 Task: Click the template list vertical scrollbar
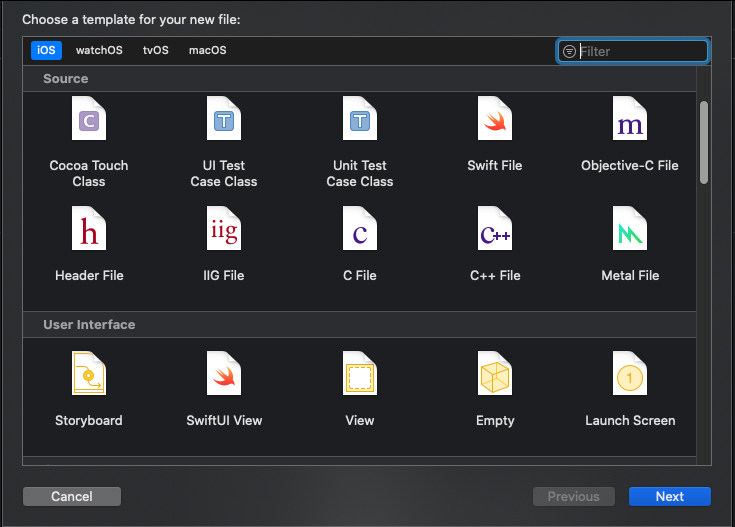point(704,143)
